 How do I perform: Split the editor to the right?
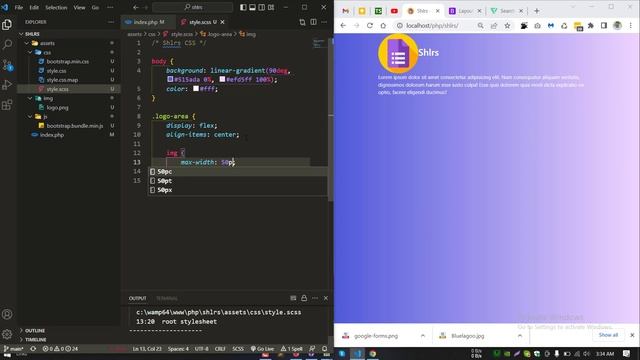pos(313,22)
